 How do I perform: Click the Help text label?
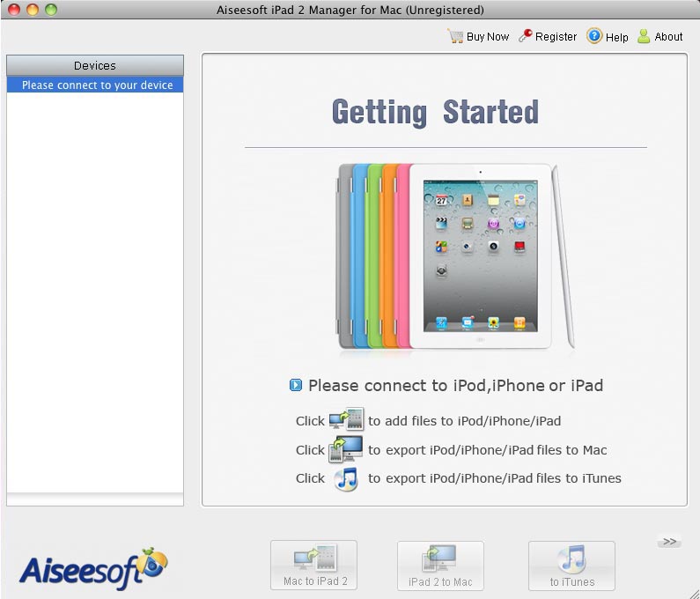click(x=616, y=37)
